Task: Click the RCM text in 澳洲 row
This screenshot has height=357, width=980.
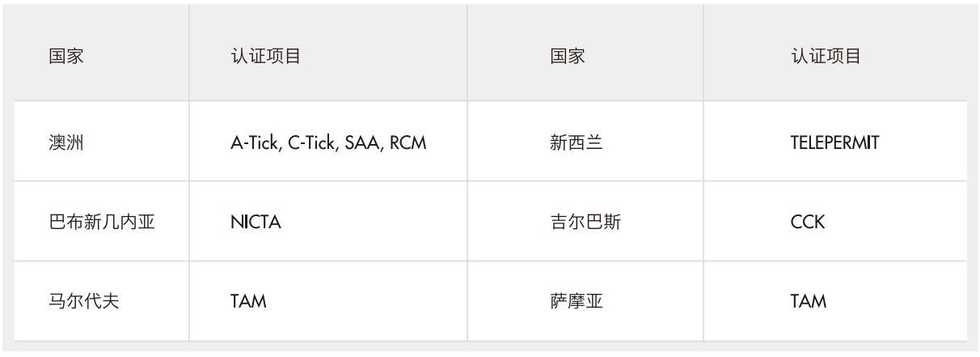Action: pos(409,142)
